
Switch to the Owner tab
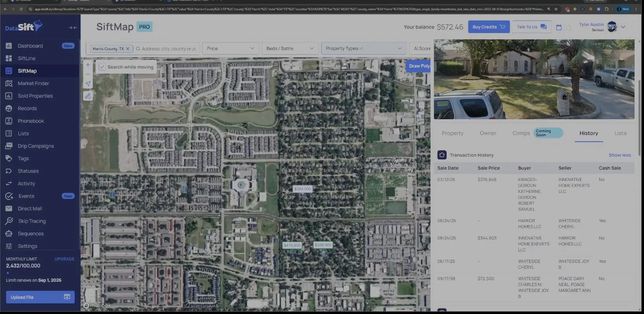488,133
